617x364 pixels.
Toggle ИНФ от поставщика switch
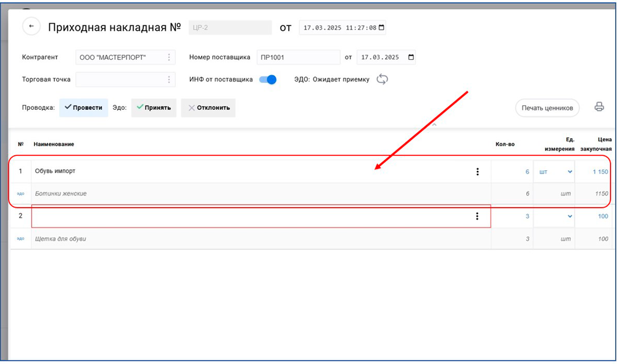(x=268, y=80)
